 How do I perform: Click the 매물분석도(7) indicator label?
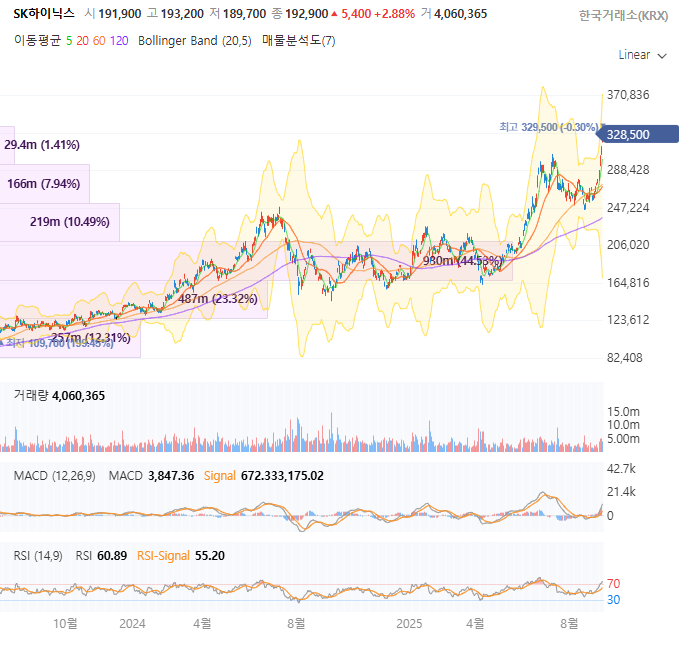(x=299, y=41)
